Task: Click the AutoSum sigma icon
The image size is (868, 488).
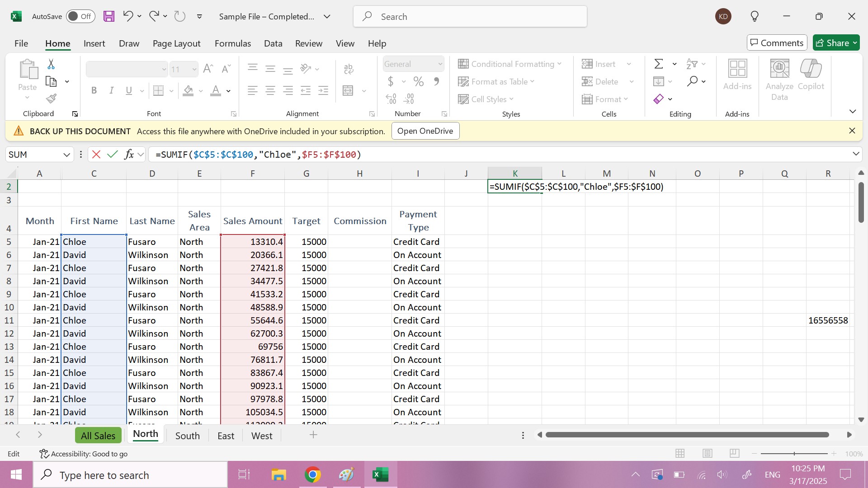Action: tap(659, 64)
